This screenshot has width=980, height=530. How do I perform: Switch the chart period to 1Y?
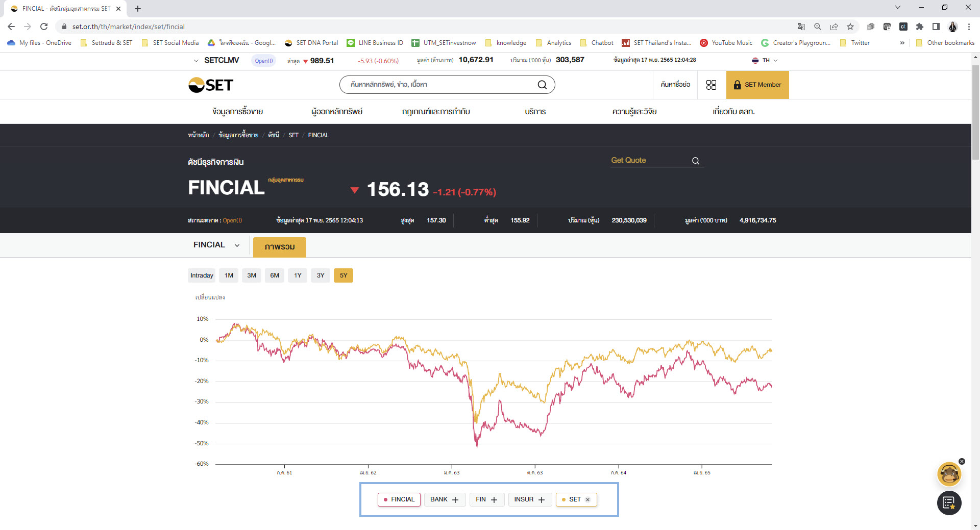click(x=298, y=275)
